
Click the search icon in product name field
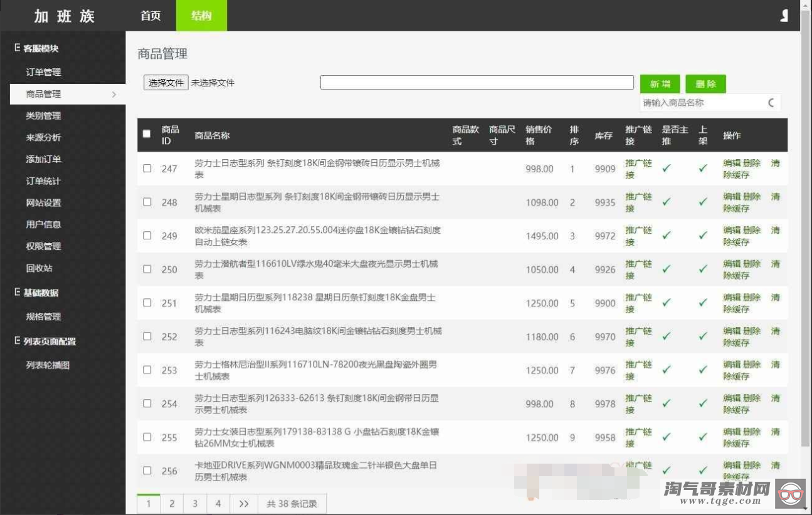point(771,103)
